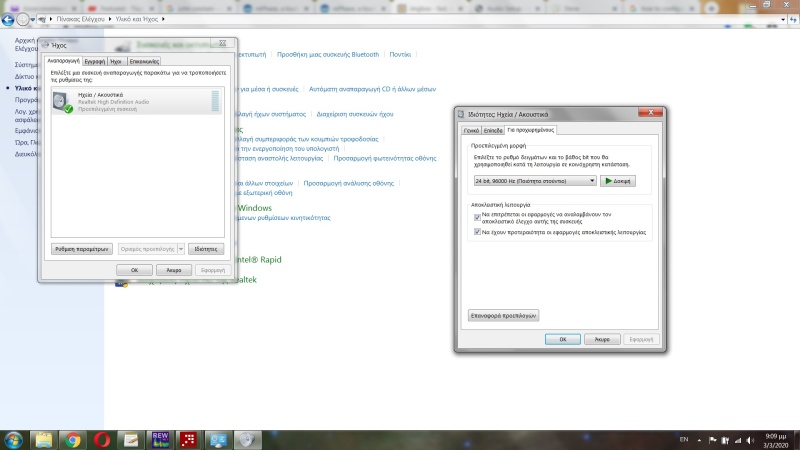Viewport: 800px width, 450px height.
Task: Show hidden tray icons arrow
Action: [x=699, y=440]
